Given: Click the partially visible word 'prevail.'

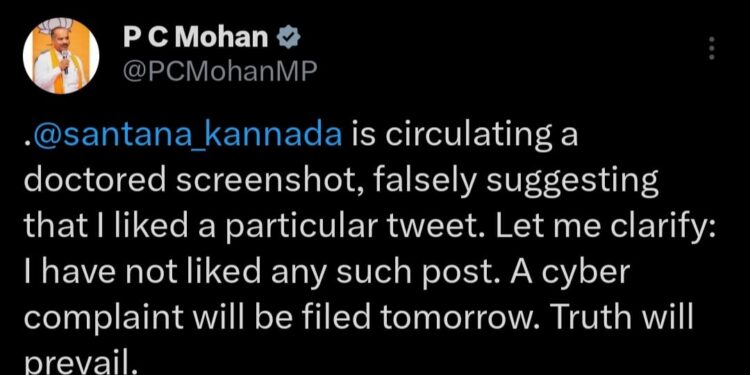Looking at the screenshot, I should click(x=80, y=363).
